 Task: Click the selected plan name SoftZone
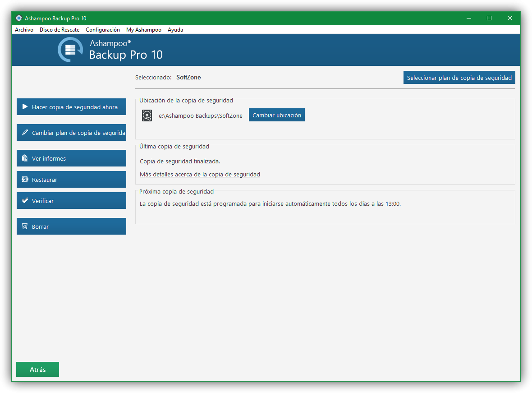click(x=188, y=78)
